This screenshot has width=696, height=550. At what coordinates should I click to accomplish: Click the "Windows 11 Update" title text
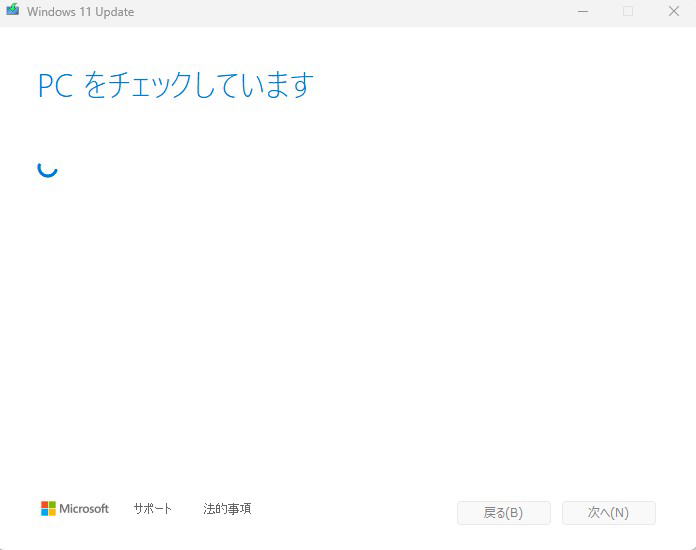[80, 12]
